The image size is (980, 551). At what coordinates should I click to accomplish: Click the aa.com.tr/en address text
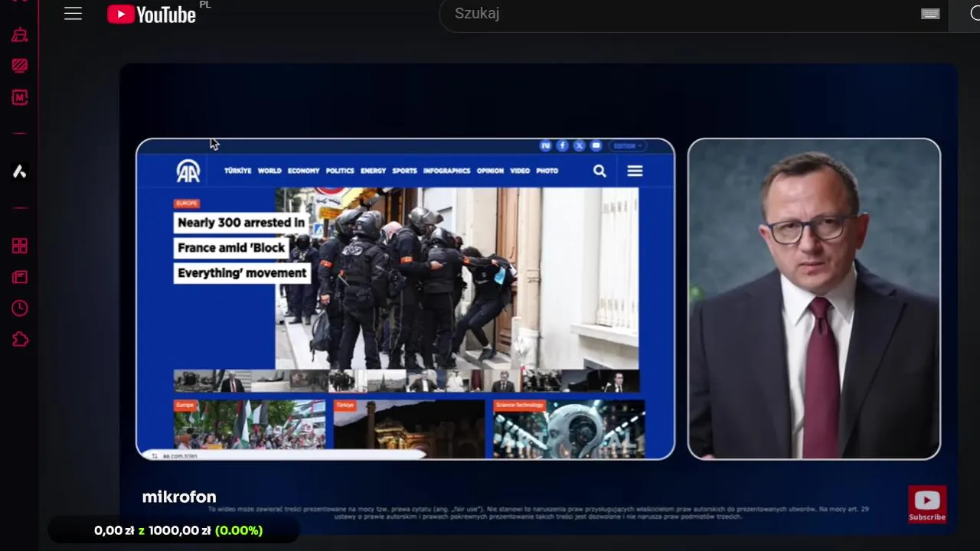point(180,455)
